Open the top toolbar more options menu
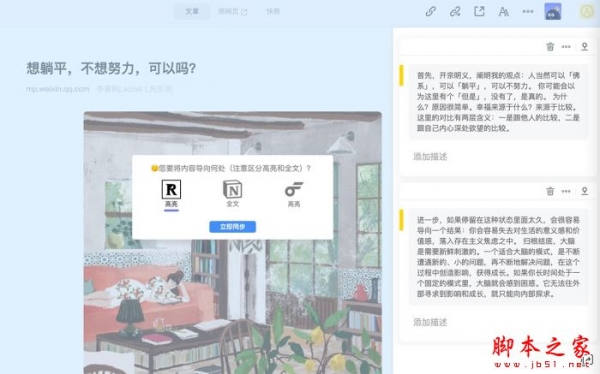This screenshot has height=374, width=600. tap(528, 11)
